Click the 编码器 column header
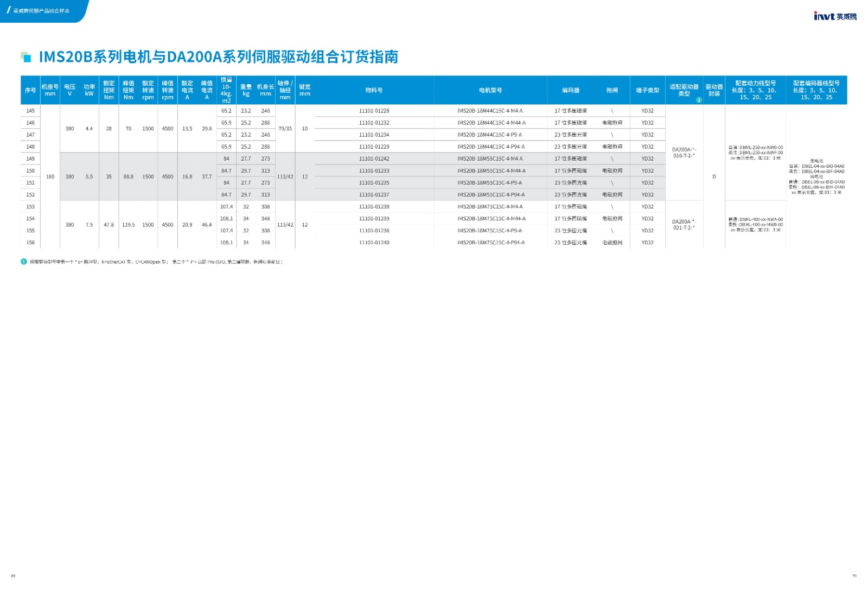This screenshot has height=589, width=868. [571, 90]
